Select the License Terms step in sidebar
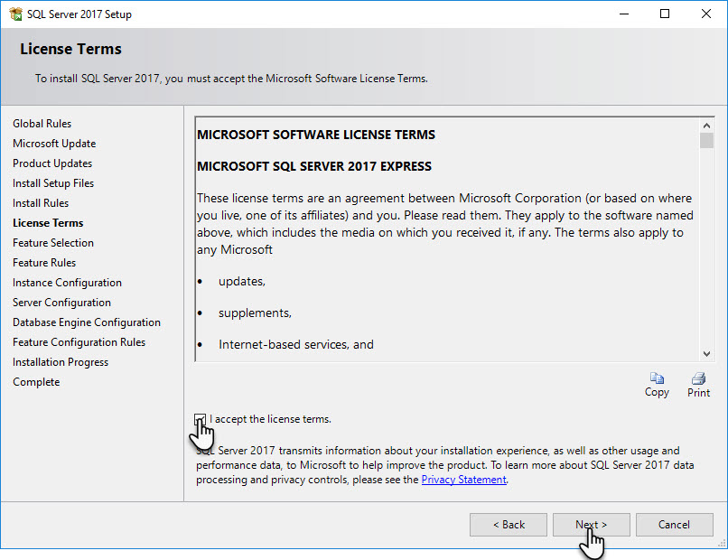This screenshot has height=560, width=728. pos(48,223)
